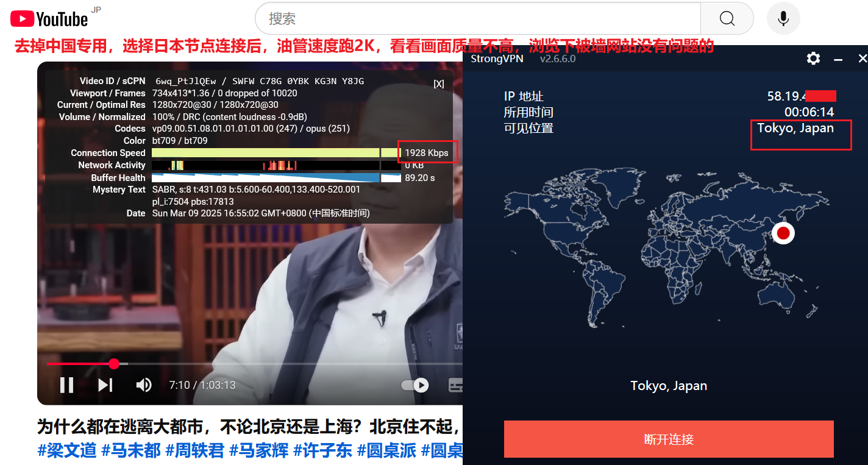Screen dimensions: 868x465
Task: Click the video title text
Action: (x=250, y=427)
